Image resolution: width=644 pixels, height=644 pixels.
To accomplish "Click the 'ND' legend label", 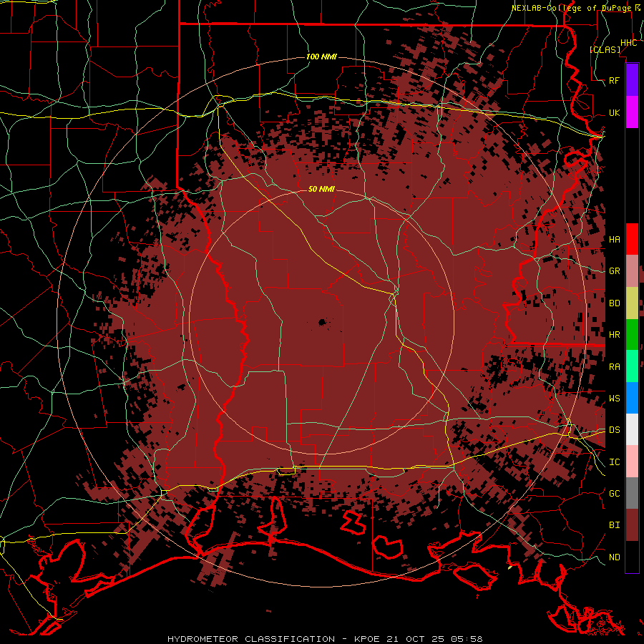I will (615, 557).
